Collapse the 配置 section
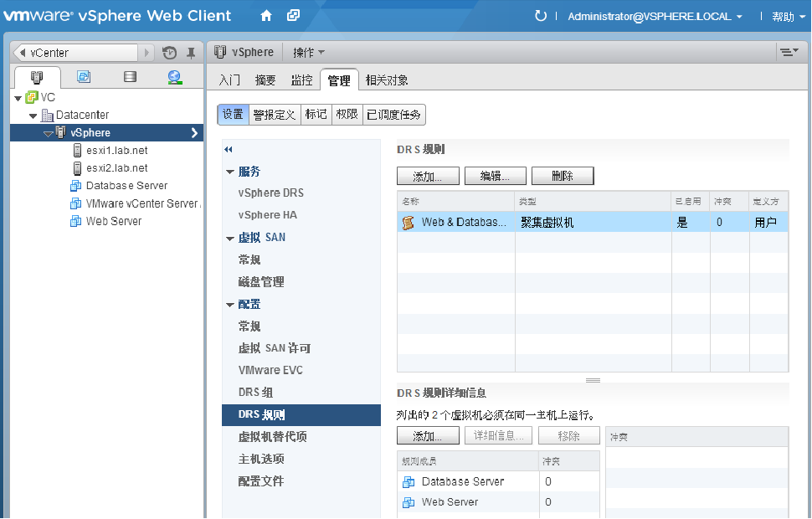Viewport: 812px width, 519px height. coord(230,305)
